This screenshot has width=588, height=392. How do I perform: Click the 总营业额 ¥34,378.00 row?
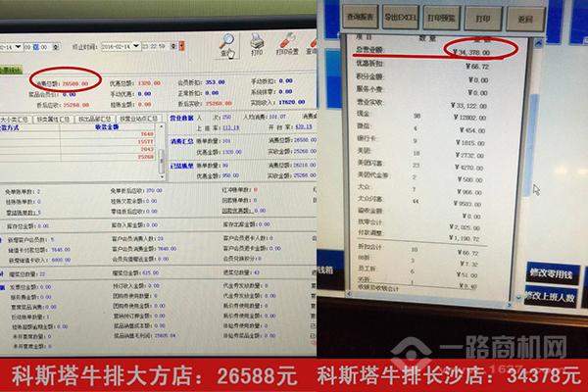423,51
